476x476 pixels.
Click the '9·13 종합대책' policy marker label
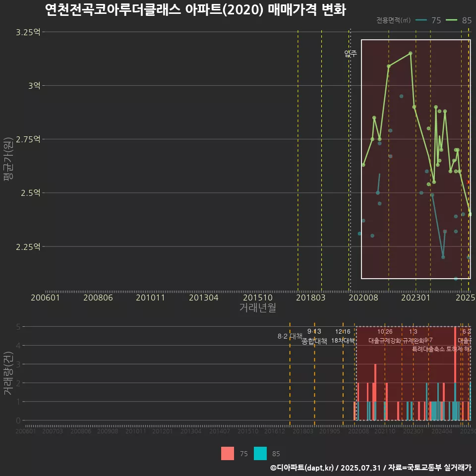[x=314, y=336]
